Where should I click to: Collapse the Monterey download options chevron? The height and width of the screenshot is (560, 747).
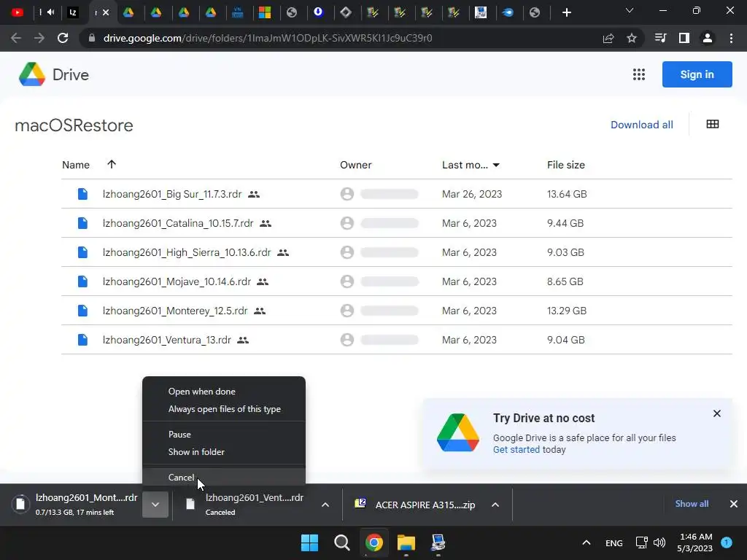155,505
